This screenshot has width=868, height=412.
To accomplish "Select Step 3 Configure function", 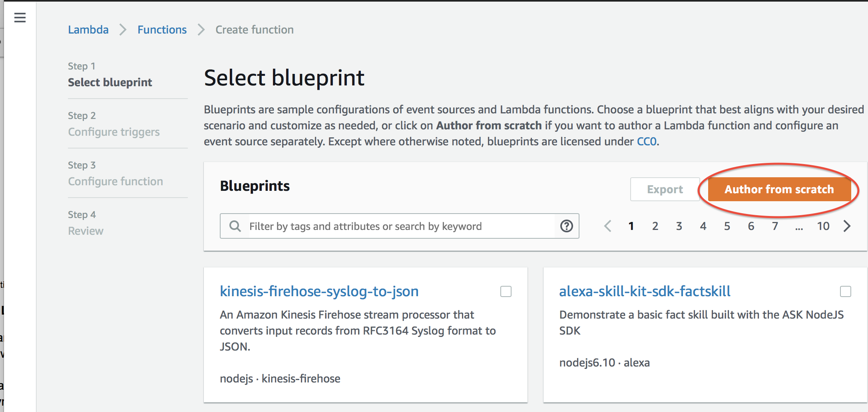I will tap(115, 181).
